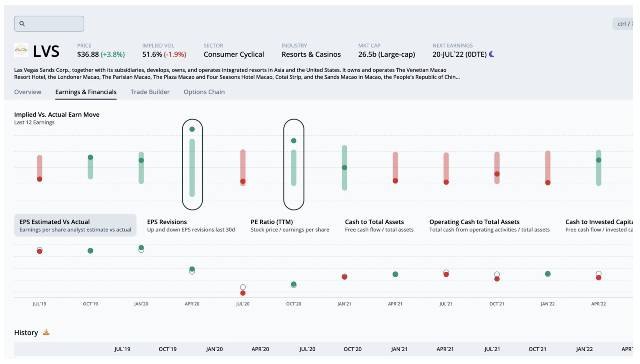Switch to the Trade Builder tab
This screenshot has height=364, width=640.
pyautogui.click(x=150, y=92)
